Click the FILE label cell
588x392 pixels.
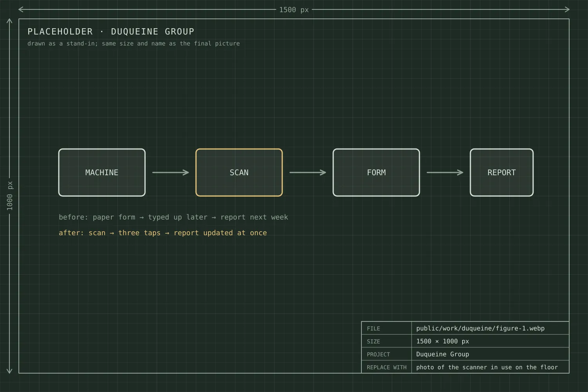tap(387, 328)
